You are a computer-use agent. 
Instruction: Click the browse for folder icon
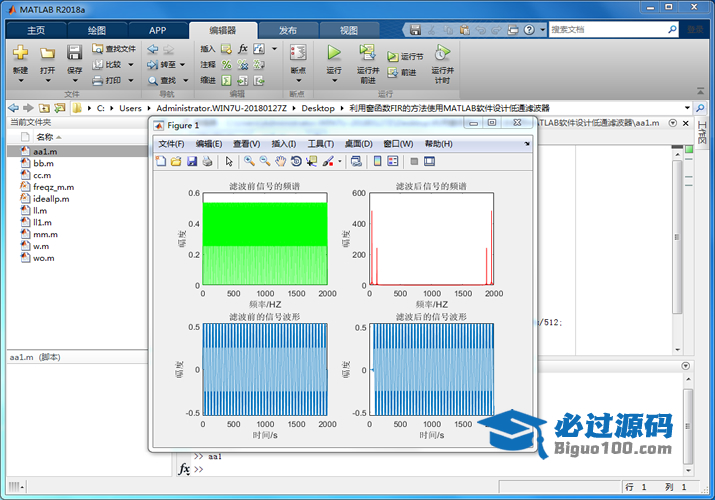tap(60, 108)
